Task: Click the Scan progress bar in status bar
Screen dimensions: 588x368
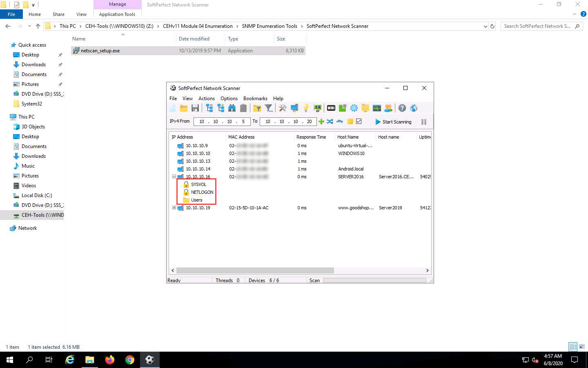Action: click(x=374, y=280)
